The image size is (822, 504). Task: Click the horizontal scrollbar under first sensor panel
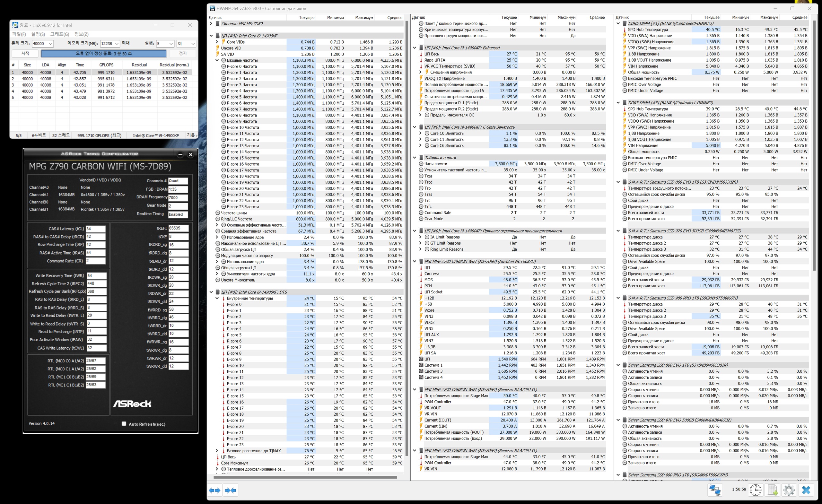tap(305, 477)
